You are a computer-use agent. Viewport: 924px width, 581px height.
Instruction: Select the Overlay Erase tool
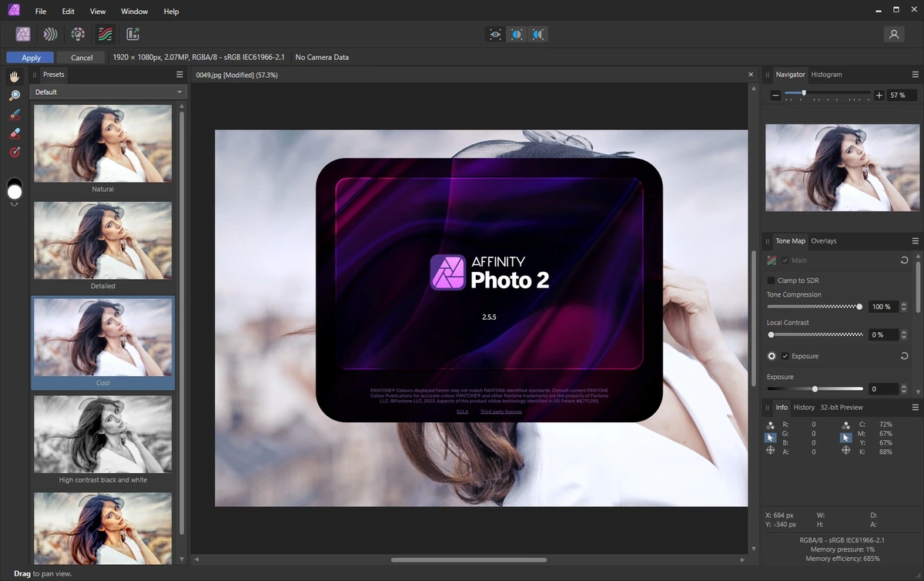point(15,133)
